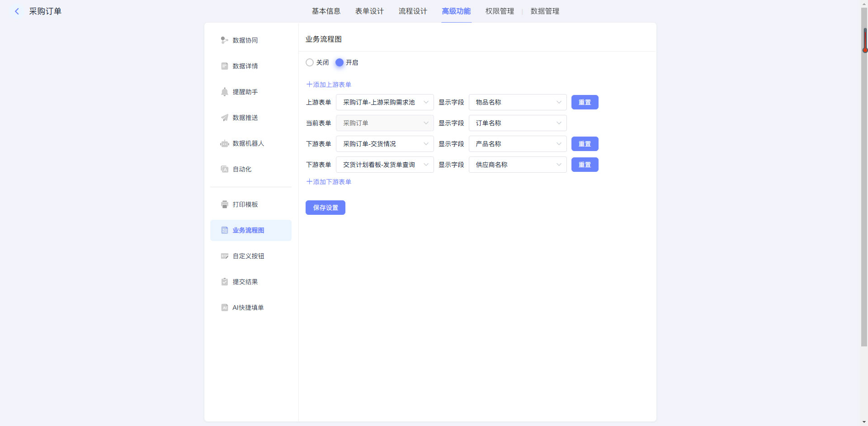
Task: Select the 关闭 radio button
Action: click(310, 62)
